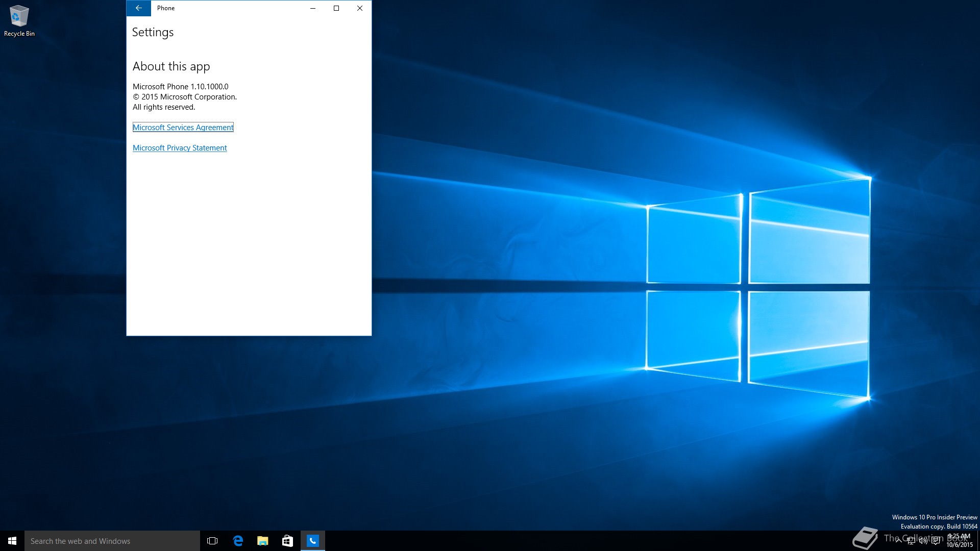Open File Explorer from the taskbar
980x551 pixels.
(x=263, y=541)
